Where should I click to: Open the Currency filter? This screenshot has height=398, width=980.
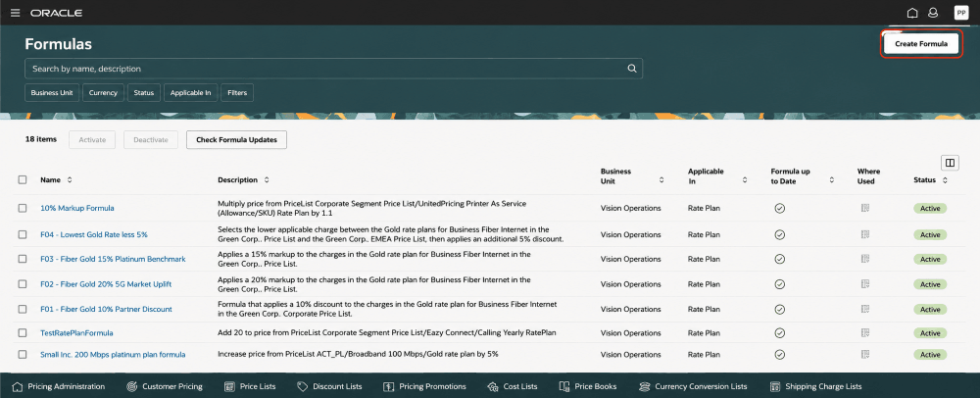click(103, 92)
